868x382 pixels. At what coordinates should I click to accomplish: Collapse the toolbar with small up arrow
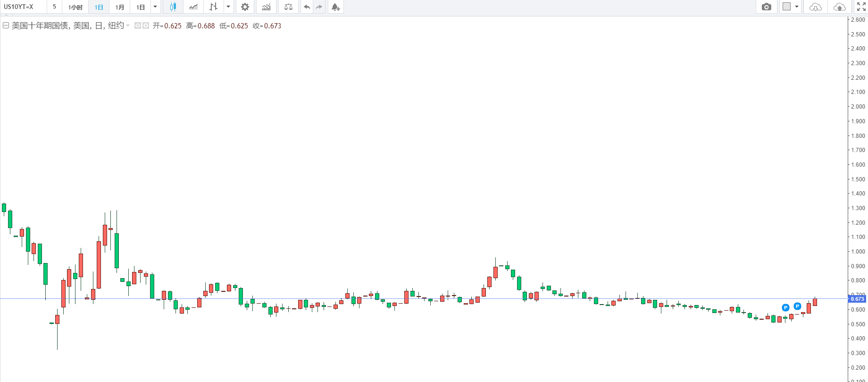(7, 16)
